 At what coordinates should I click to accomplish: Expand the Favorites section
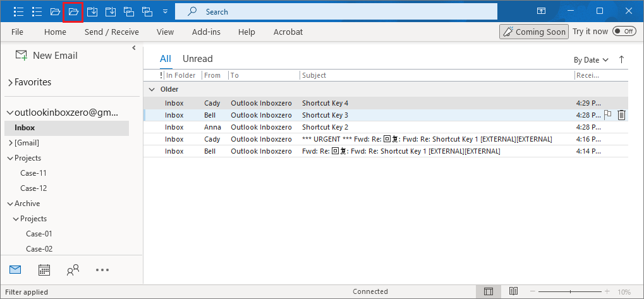(x=10, y=82)
